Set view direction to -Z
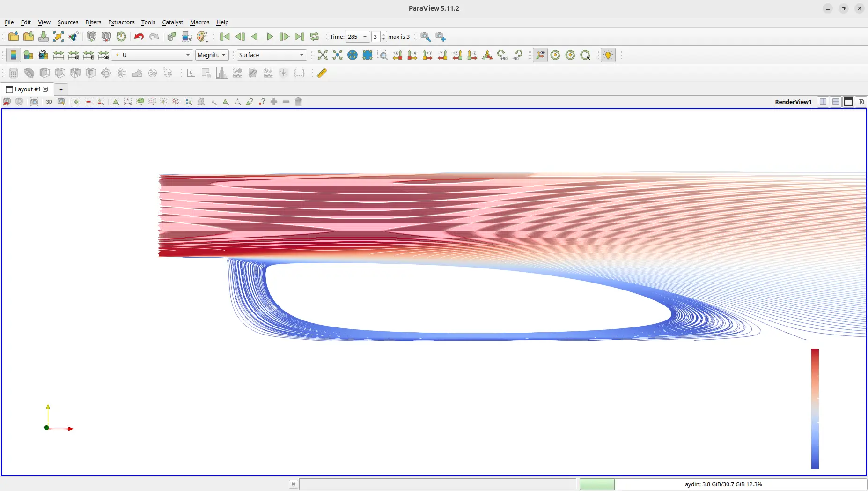 pyautogui.click(x=472, y=55)
